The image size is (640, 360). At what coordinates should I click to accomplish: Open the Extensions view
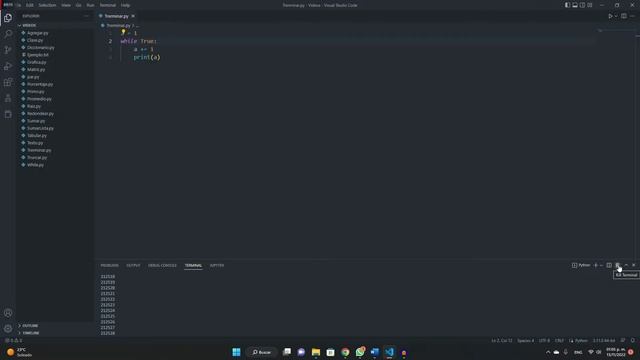pyautogui.click(x=8, y=82)
